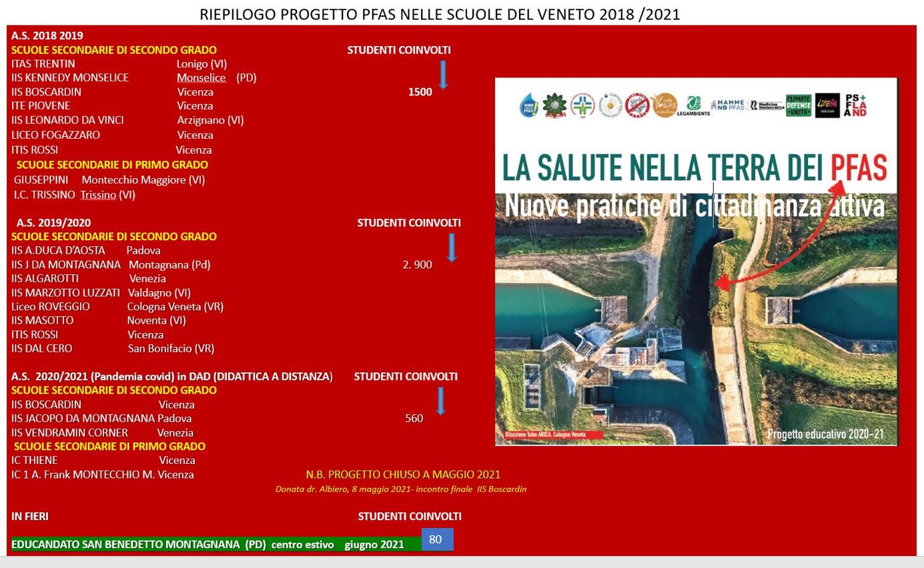
Task: Select the green Educandato San Benedetto bar
Action: (x=213, y=545)
